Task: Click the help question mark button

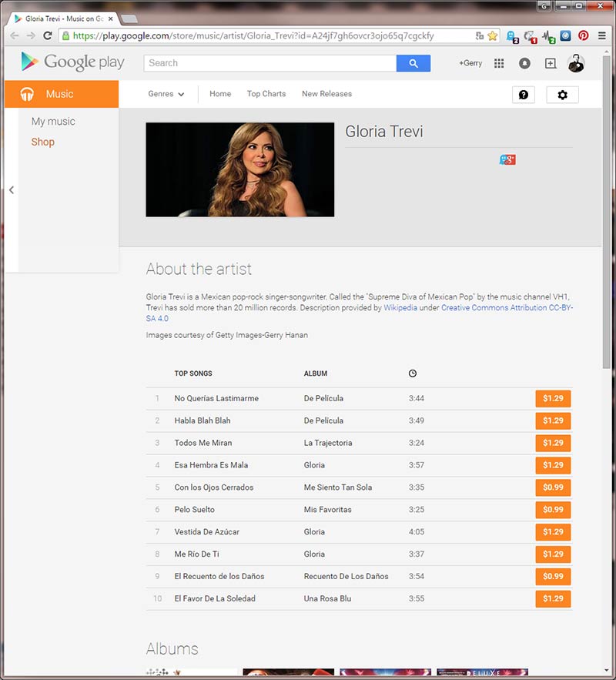Action: coord(524,95)
